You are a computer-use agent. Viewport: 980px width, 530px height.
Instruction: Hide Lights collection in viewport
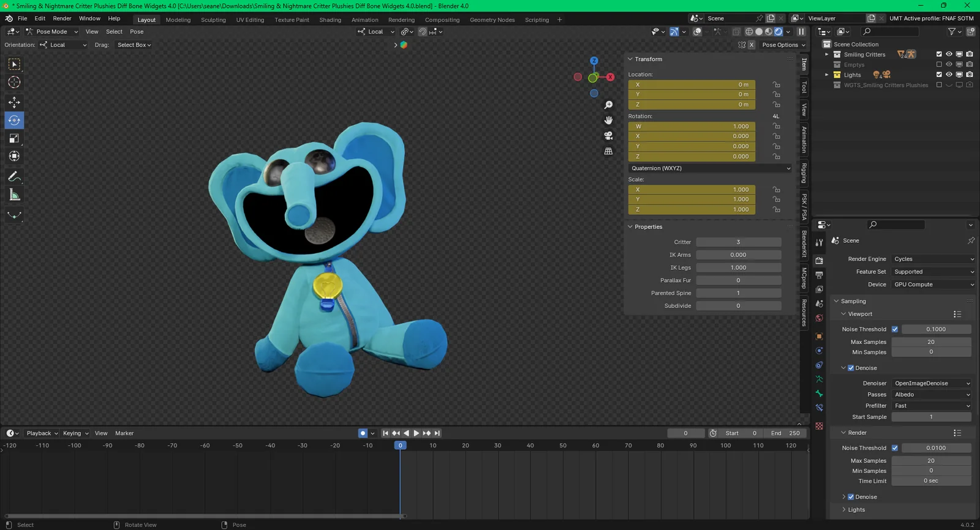[949, 75]
